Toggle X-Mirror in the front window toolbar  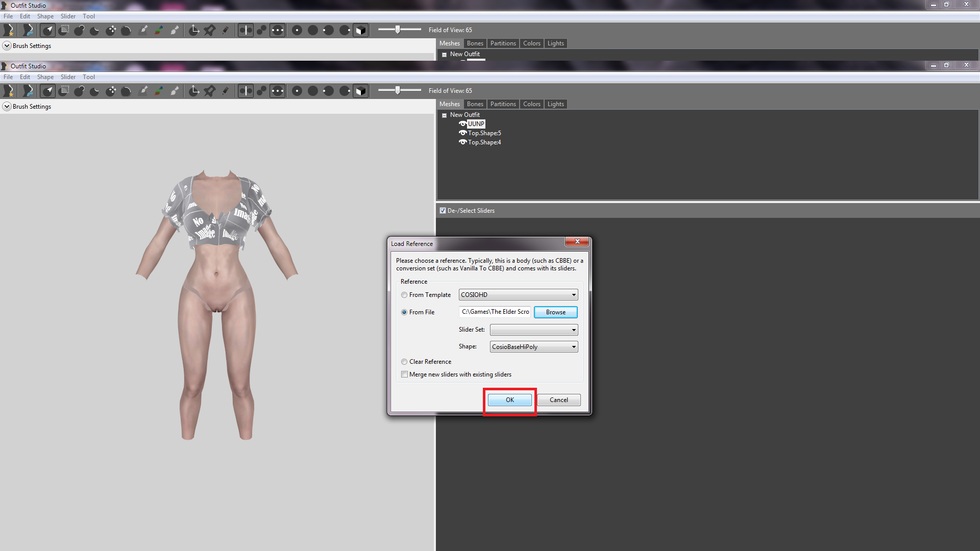[246, 91]
